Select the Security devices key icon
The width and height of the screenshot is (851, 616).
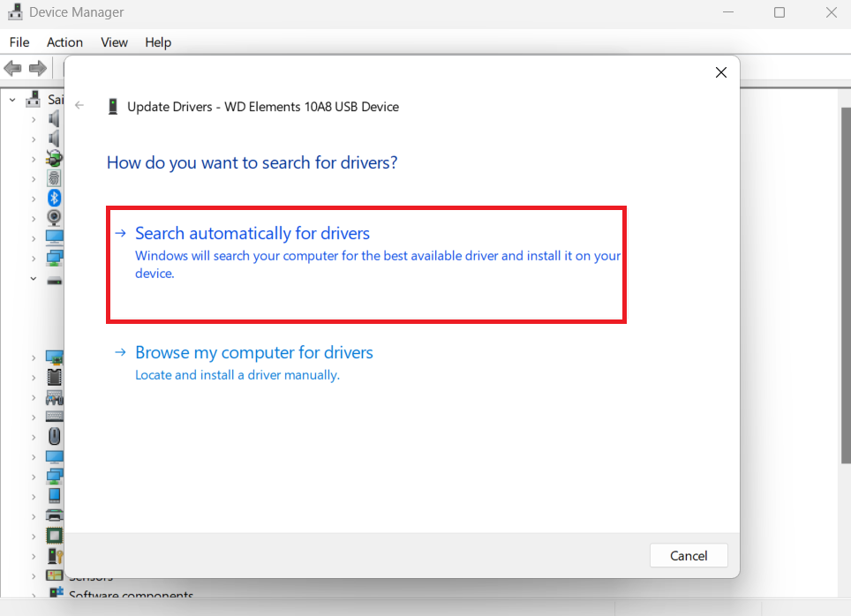pos(55,556)
